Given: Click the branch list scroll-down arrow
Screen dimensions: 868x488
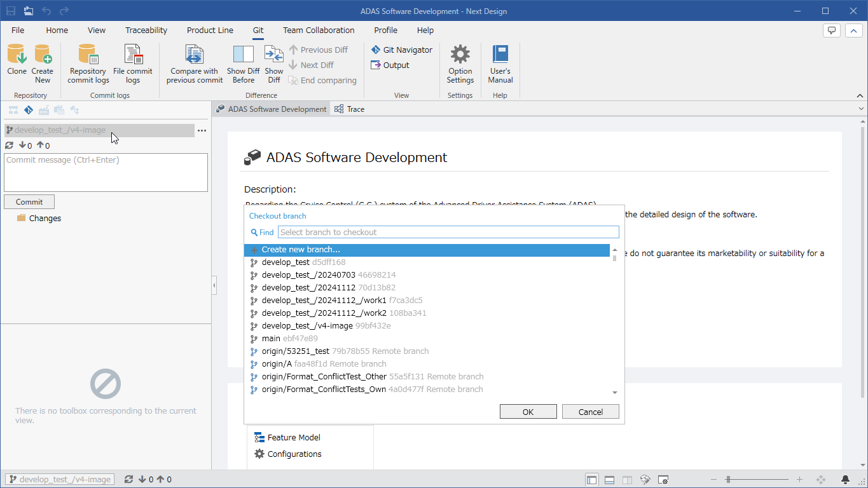Looking at the screenshot, I should [x=615, y=393].
